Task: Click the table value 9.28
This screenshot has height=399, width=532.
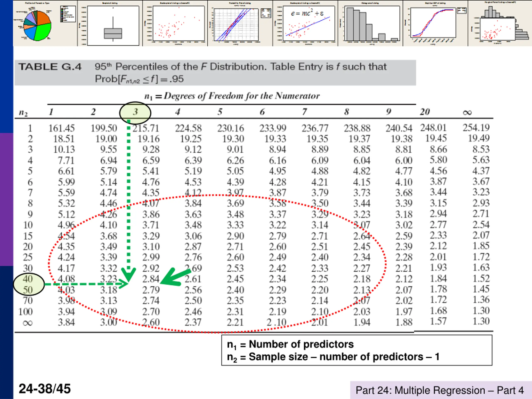Action: 151,150
